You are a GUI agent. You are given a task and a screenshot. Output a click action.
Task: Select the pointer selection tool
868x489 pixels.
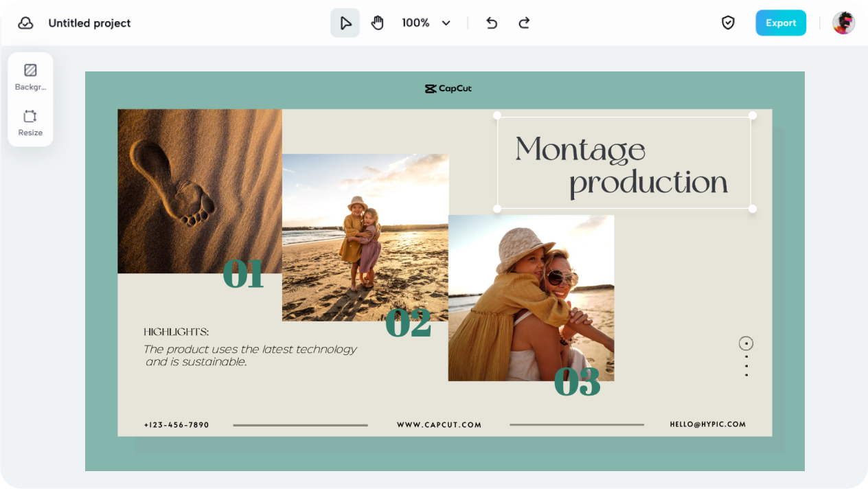click(x=345, y=23)
